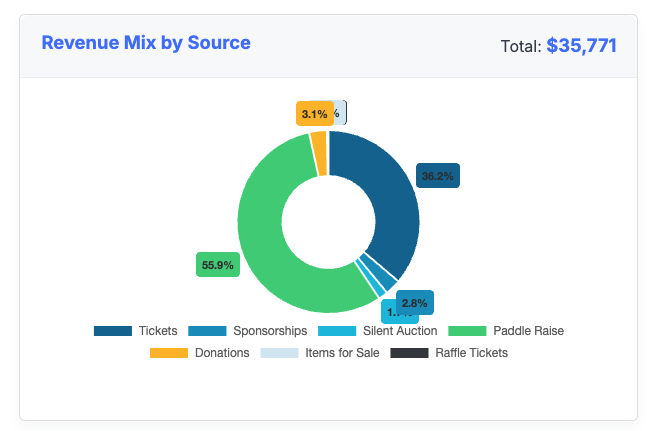Select the dark blue Tickets donut segment
Image resolution: width=652 pixels, height=431 pixels.
[391, 199]
